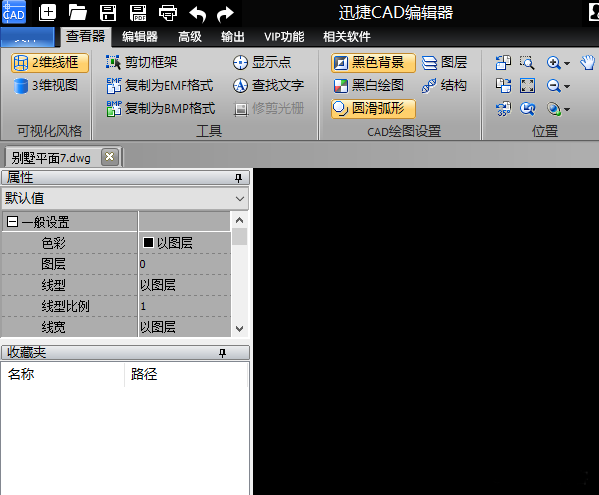Toggle 黑白绘图 black and white drawing

click(x=369, y=86)
